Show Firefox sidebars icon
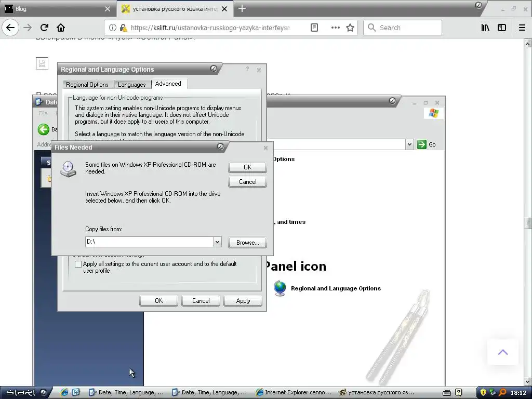Viewport: 532px width, 399px height. pyautogui.click(x=502, y=28)
